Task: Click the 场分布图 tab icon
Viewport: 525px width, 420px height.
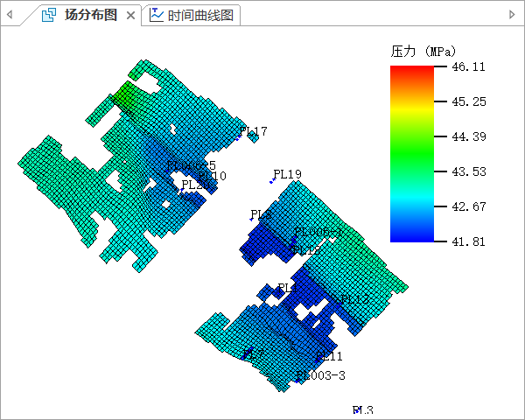Action: [x=49, y=15]
